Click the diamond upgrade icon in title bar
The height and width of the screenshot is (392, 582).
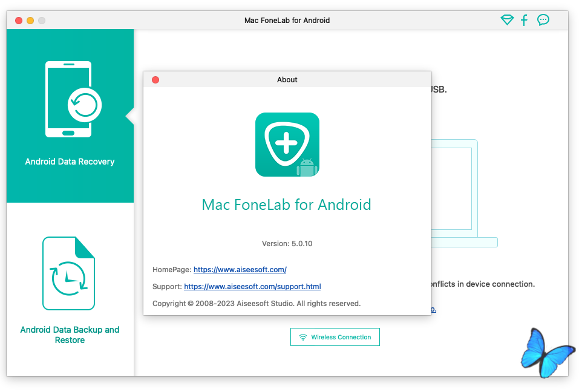click(x=507, y=20)
